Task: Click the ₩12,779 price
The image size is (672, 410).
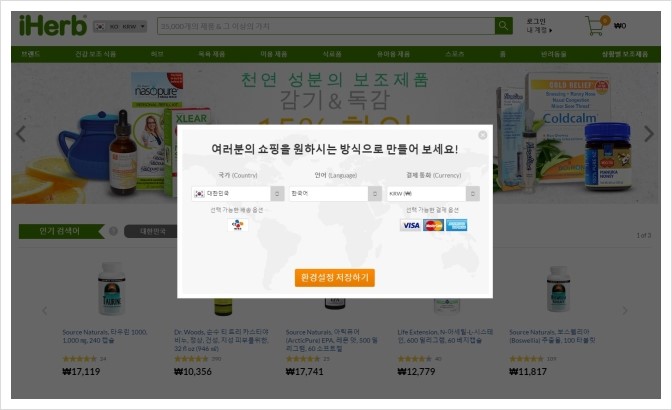Action: pos(416,371)
